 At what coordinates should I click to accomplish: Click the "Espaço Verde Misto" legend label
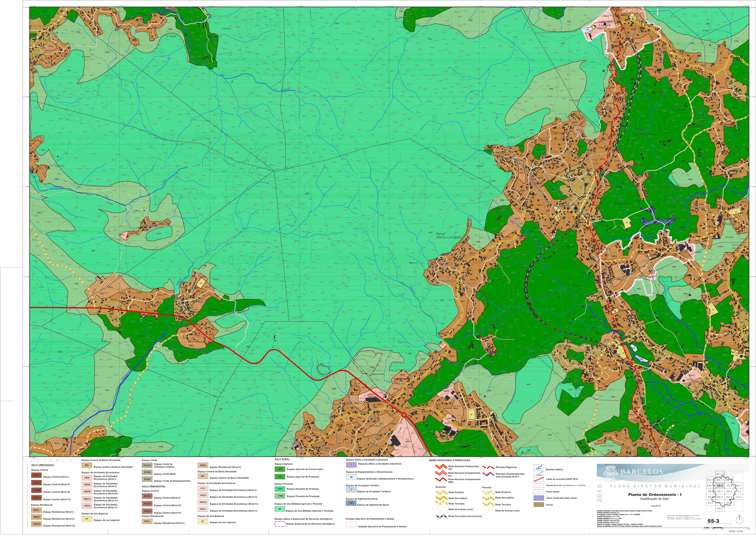[x=165, y=474]
